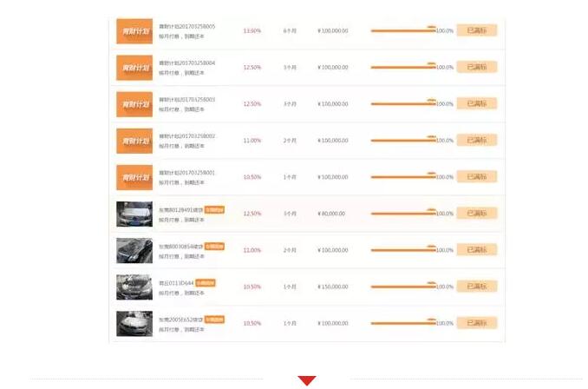The image size is (588, 389).
Task: Click 已满标 button for the 13.50% plan
Action: pyautogui.click(x=476, y=30)
